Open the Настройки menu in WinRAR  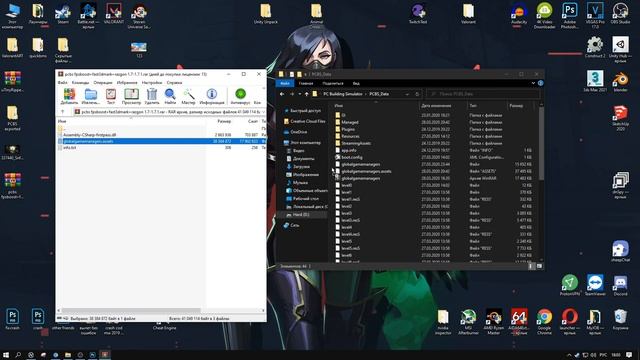point(152,82)
